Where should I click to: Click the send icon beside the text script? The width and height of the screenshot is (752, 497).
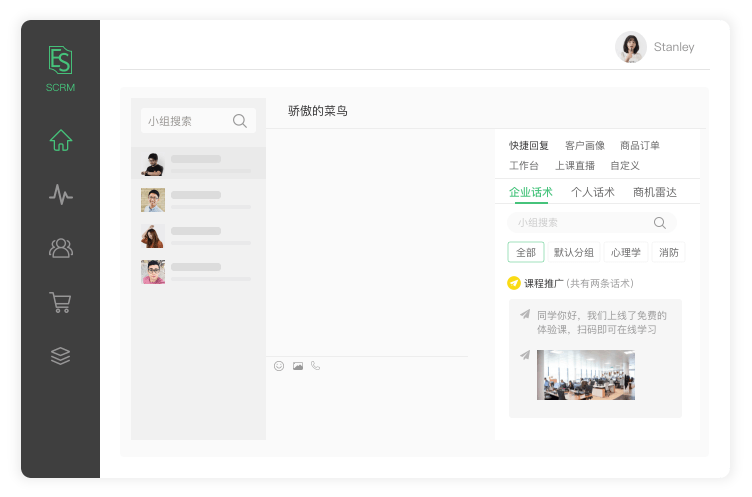tap(525, 314)
